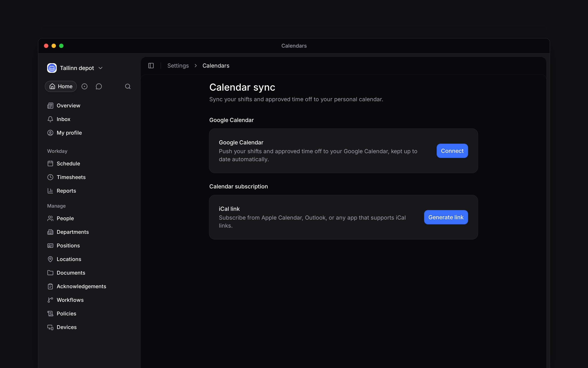Click the Policies scroll icon
588x368 pixels.
[50, 314]
